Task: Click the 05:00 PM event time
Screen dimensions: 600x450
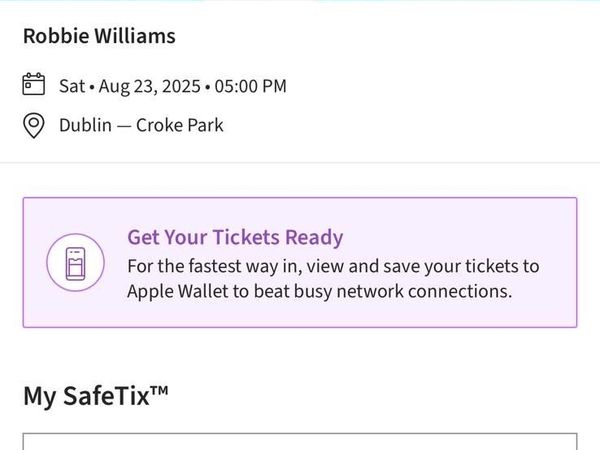Action: coord(251,86)
